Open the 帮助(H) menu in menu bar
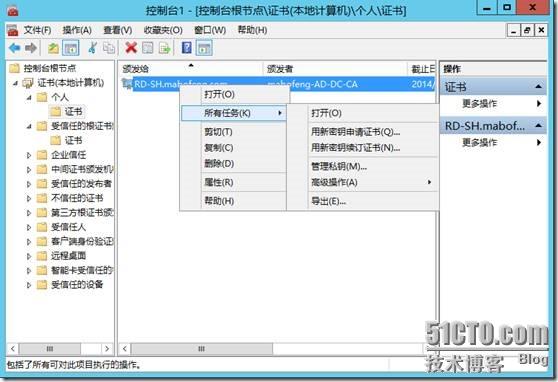This screenshot has width=558, height=382. 253,30
